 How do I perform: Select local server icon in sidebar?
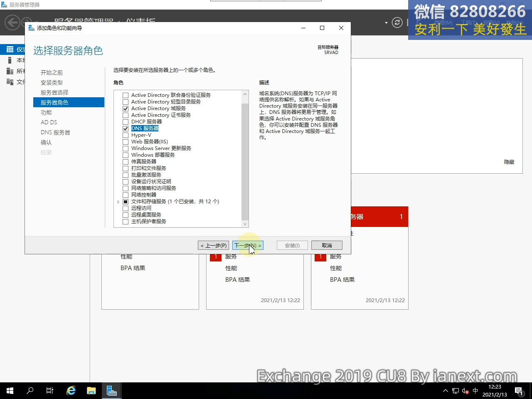(x=10, y=60)
